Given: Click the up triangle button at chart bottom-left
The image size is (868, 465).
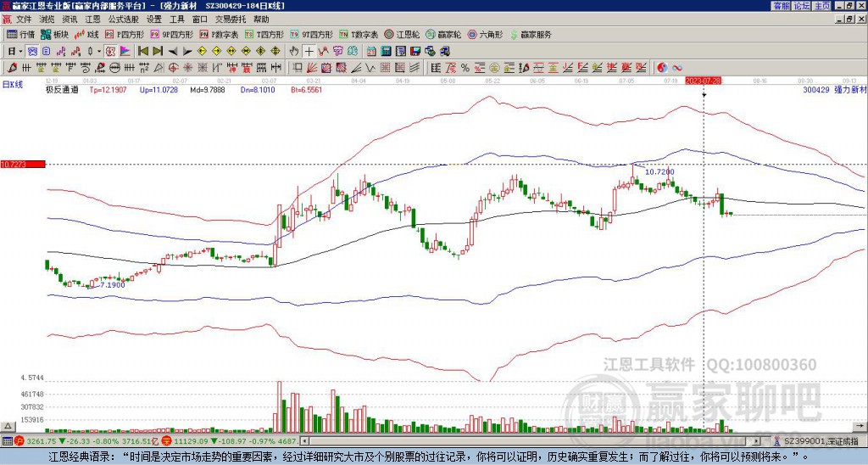Looking at the screenshot, I should [x=8, y=426].
